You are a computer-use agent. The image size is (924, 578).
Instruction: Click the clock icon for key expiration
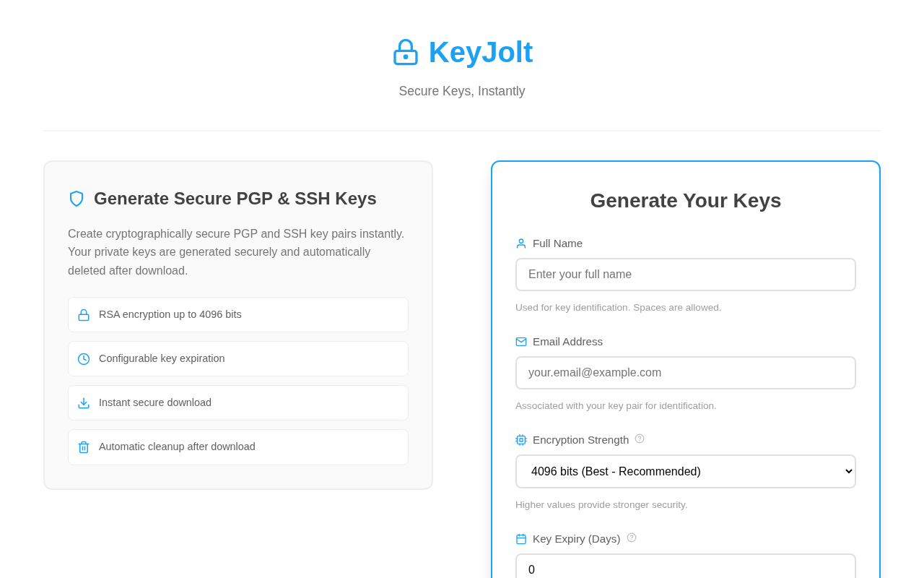coord(84,359)
